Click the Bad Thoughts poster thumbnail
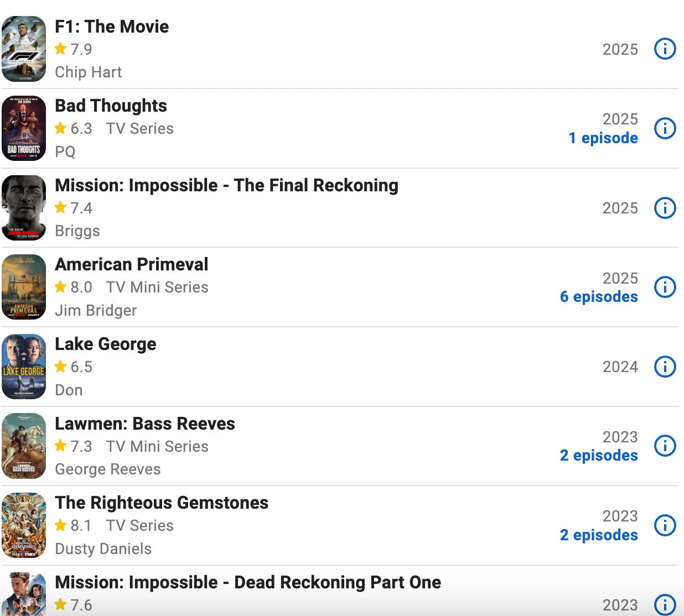Viewport: 684px width, 616px height. 24,128
